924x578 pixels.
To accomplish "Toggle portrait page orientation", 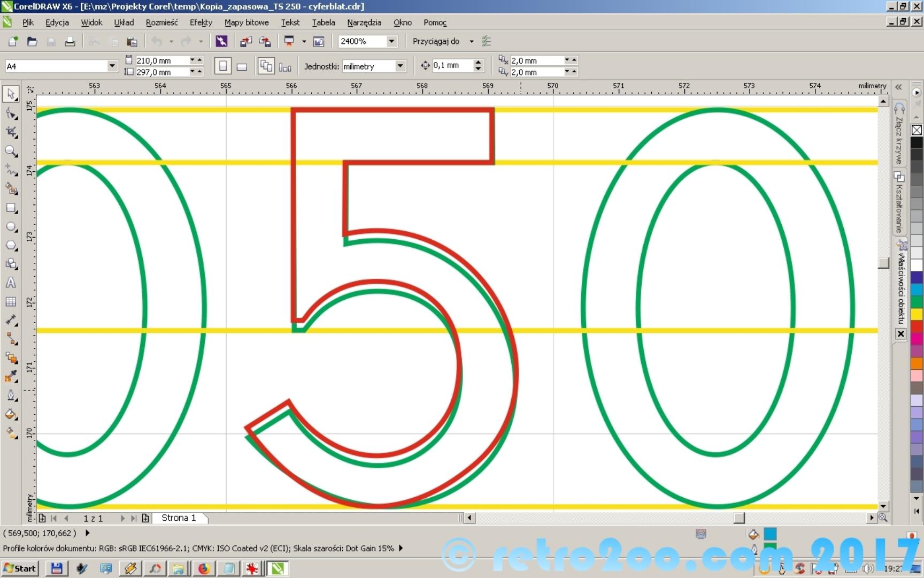I will coord(223,66).
